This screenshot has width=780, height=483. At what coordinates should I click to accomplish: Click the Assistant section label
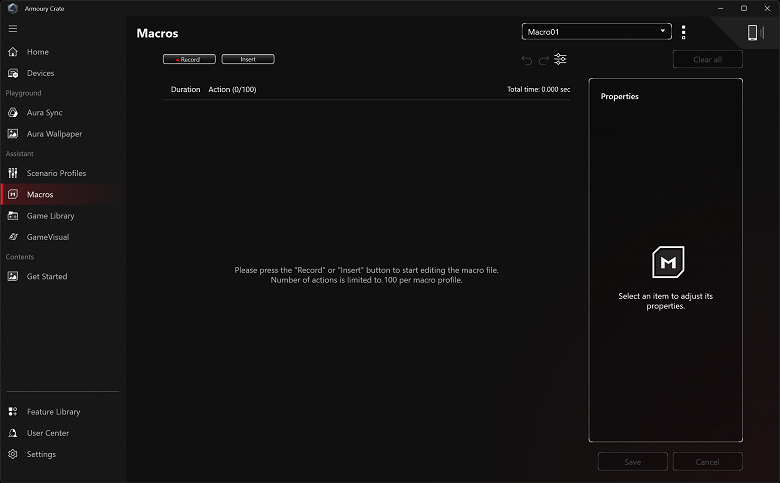(19, 154)
